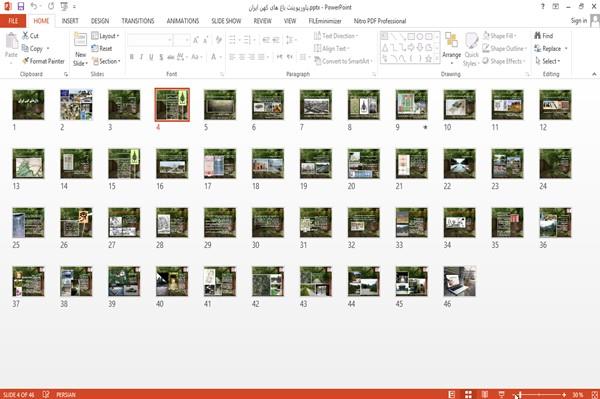The height and width of the screenshot is (399, 600).
Task: Switch to the SLIDE SHOW tab
Action: [x=226, y=21]
